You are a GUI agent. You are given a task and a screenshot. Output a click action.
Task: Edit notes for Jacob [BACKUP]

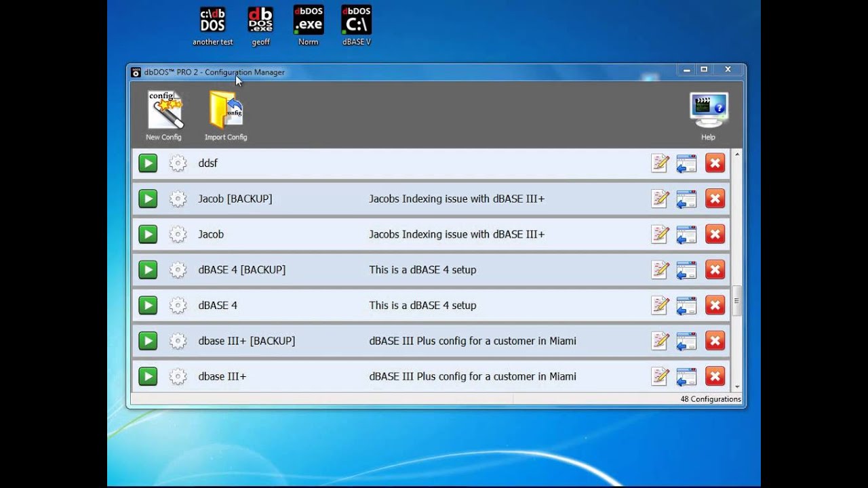(660, 199)
